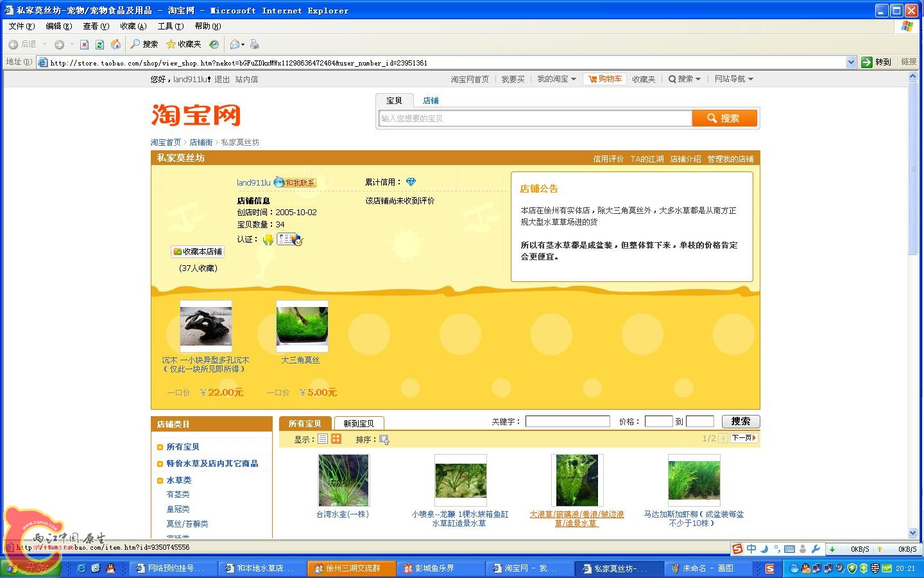
Task: Toggle the 排序 sort order icon
Action: point(384,439)
